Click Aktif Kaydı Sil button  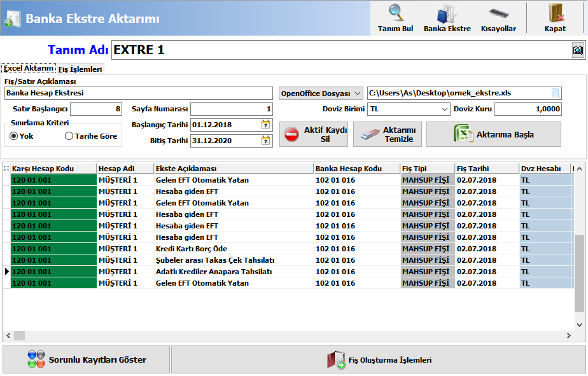coord(314,134)
